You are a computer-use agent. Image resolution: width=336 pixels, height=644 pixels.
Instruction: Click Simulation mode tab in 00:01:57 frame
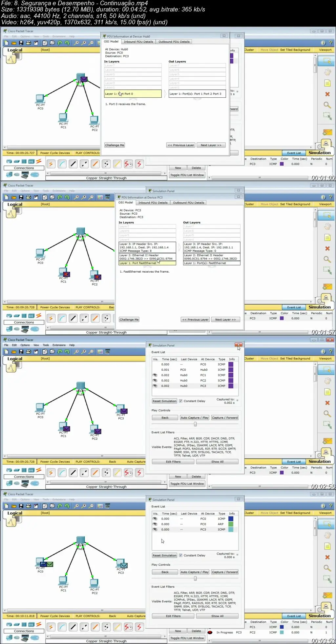[320, 307]
